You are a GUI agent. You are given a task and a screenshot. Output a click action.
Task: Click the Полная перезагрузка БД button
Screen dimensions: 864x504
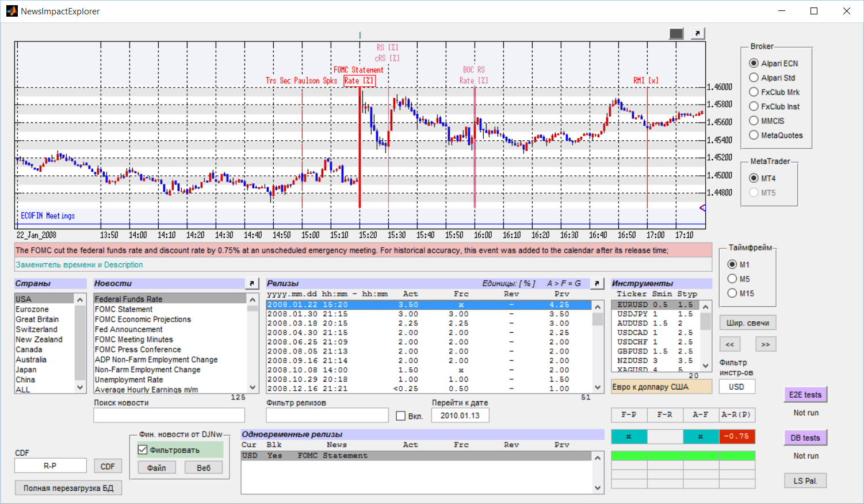[x=68, y=488]
